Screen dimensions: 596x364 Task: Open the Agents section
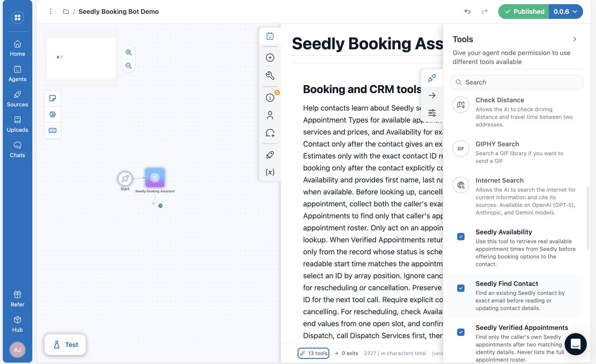18,73
